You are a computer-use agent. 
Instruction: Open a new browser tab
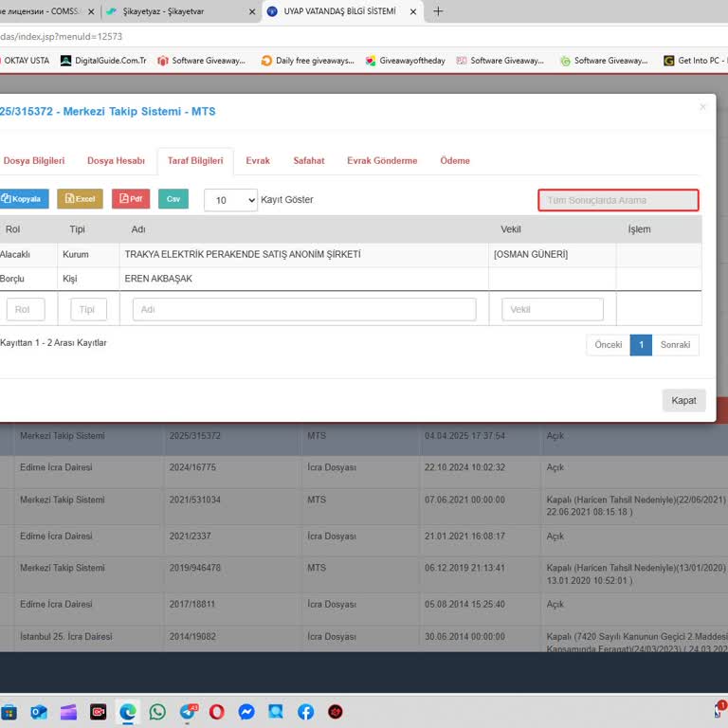[438, 11]
